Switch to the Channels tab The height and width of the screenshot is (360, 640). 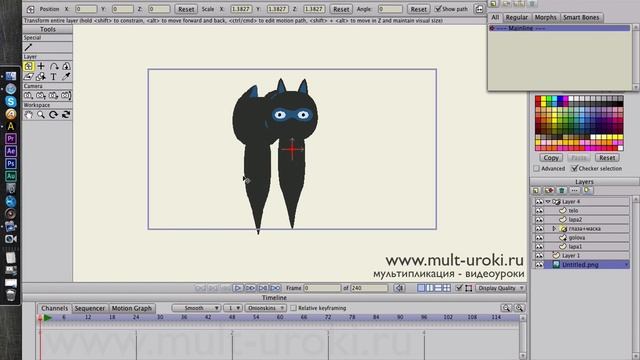[x=54, y=308]
